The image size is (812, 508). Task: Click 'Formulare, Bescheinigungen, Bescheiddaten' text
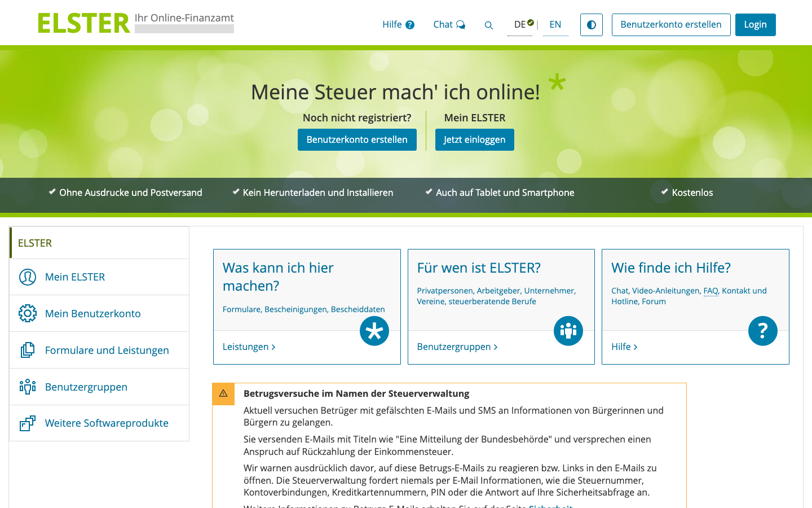pos(304,309)
